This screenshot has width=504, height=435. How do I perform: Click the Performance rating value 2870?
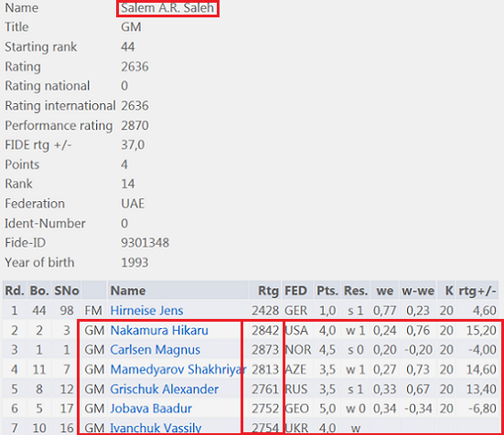point(134,125)
